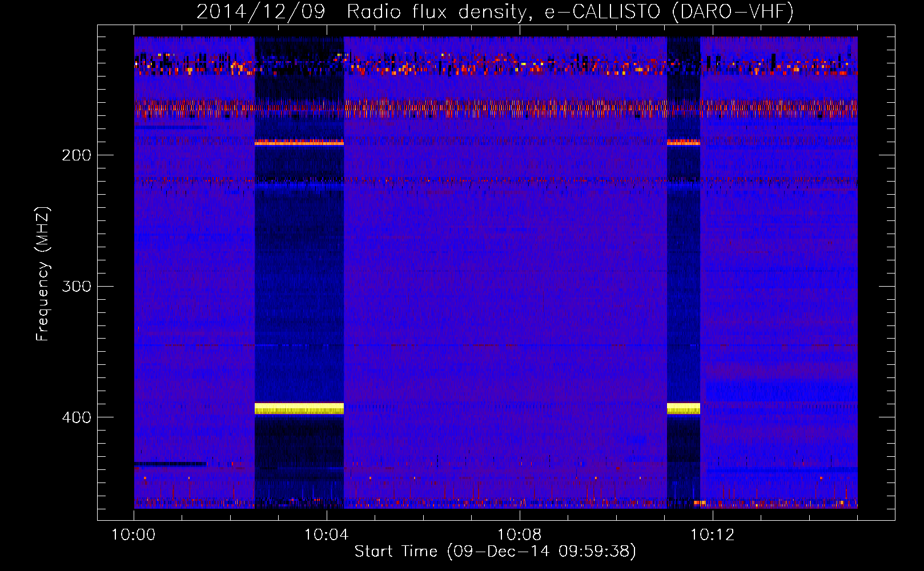924x571 pixels.
Task: Click the '10:08' time tick label
Action: click(x=520, y=535)
